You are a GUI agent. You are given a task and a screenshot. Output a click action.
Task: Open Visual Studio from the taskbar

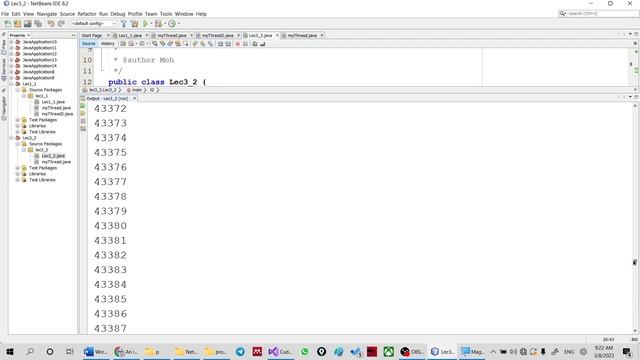280,351
